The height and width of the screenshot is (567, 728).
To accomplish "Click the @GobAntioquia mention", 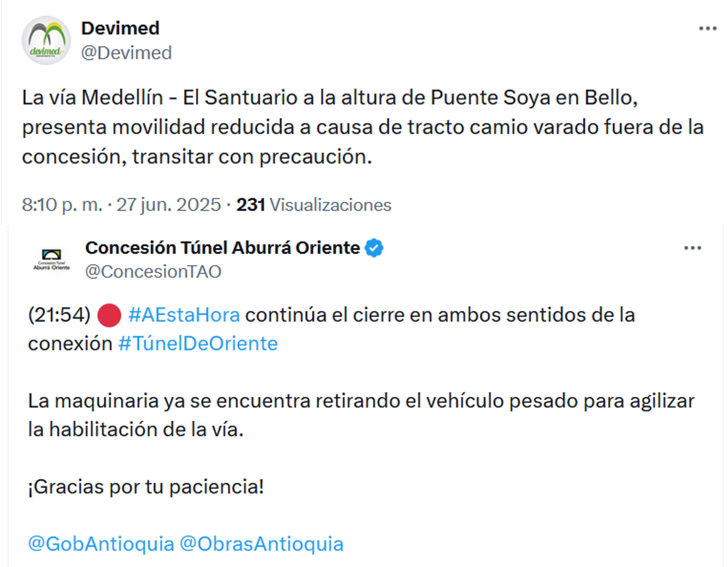I will pyautogui.click(x=101, y=544).
